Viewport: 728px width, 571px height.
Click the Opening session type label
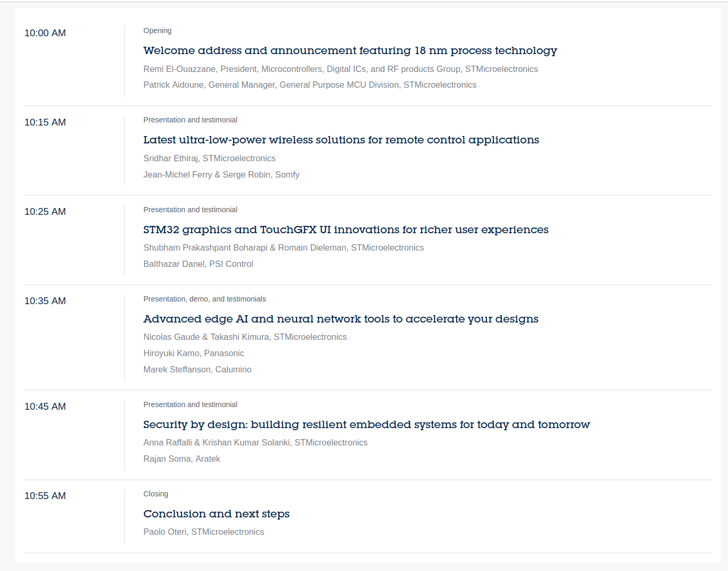tap(157, 30)
